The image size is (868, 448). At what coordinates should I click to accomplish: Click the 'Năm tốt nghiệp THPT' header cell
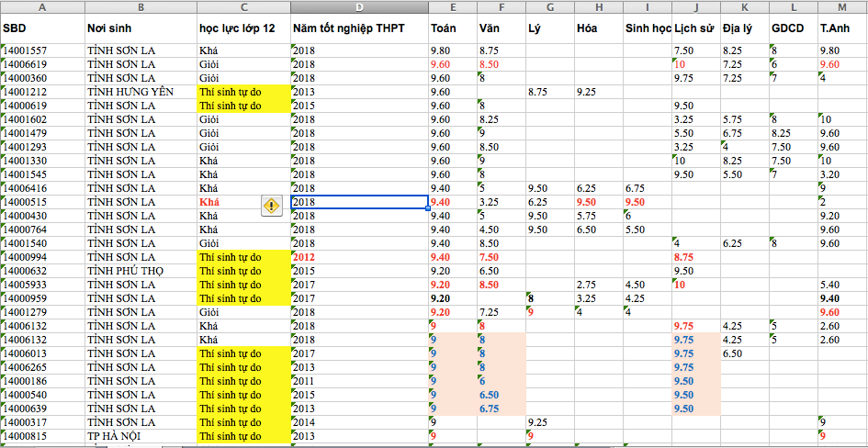pyautogui.click(x=358, y=28)
